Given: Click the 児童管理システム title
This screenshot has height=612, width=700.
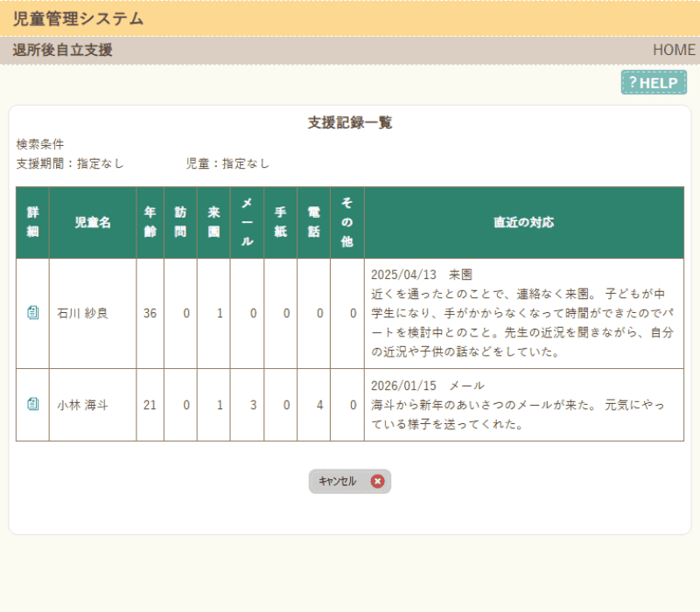Looking at the screenshot, I should (79, 18).
